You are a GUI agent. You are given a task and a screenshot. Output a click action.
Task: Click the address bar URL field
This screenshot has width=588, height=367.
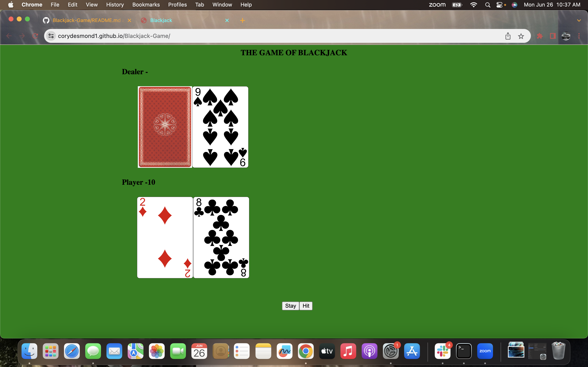170,36
